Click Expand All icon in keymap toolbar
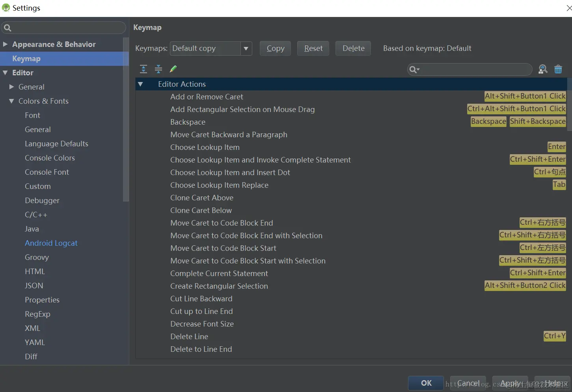 143,69
